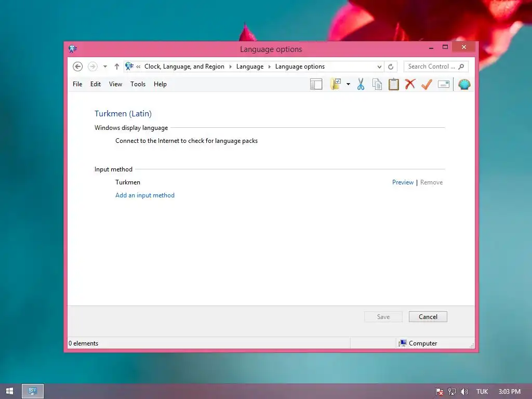This screenshot has width=532, height=399.
Task: Click the Control Panel taskbar button
Action: point(33,391)
